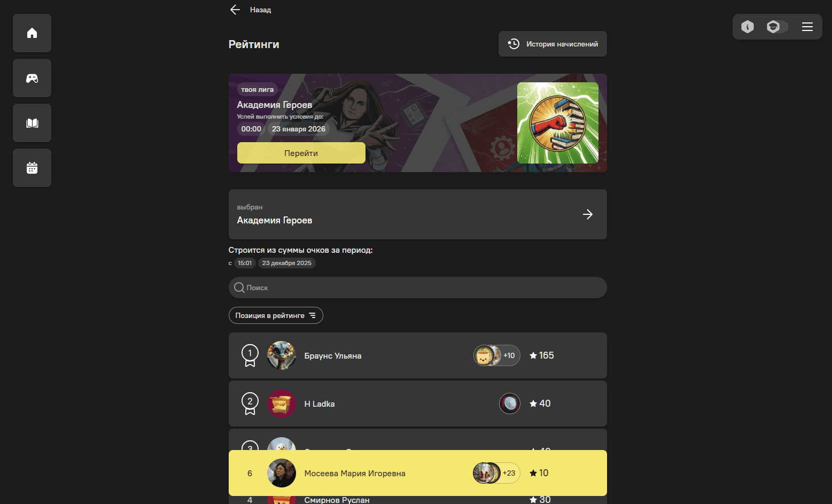
Task: Focus the Поиск search field
Action: click(x=418, y=288)
